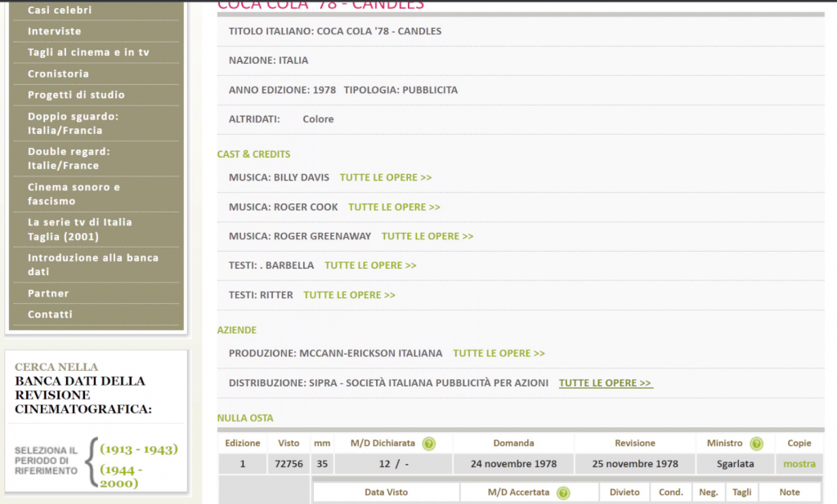
Task: Click the Note column header
Action: (x=790, y=493)
